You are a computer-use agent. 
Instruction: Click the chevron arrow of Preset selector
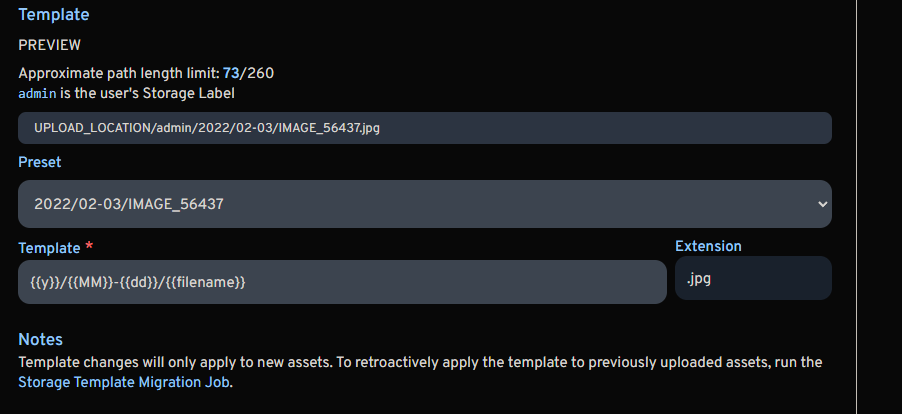[x=822, y=204]
